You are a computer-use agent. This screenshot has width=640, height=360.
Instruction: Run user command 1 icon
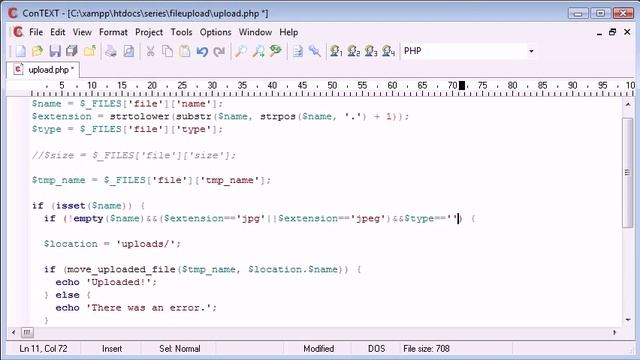336,51
